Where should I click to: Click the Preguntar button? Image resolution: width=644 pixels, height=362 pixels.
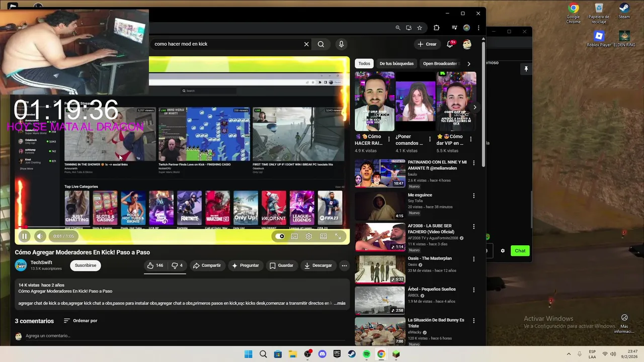pyautogui.click(x=245, y=265)
